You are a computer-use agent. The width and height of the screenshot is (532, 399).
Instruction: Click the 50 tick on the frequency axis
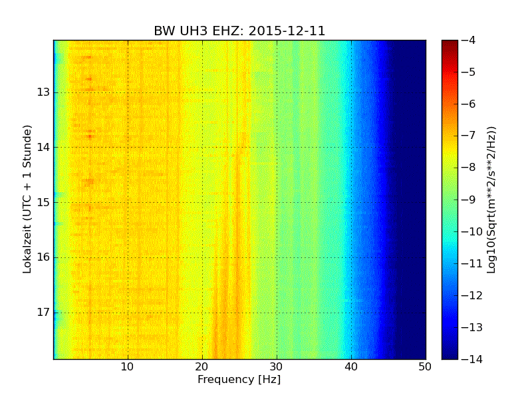[425, 367]
